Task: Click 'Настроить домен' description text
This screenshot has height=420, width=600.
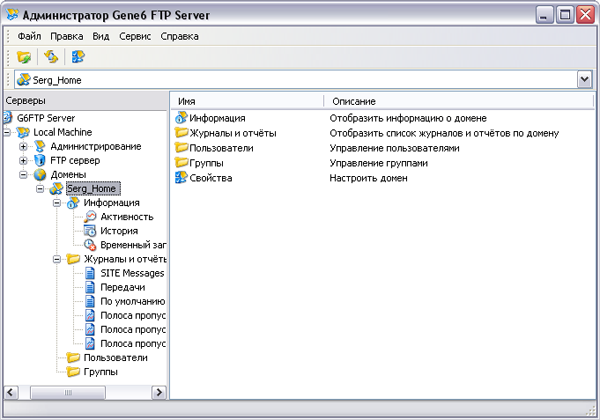Action: click(368, 178)
